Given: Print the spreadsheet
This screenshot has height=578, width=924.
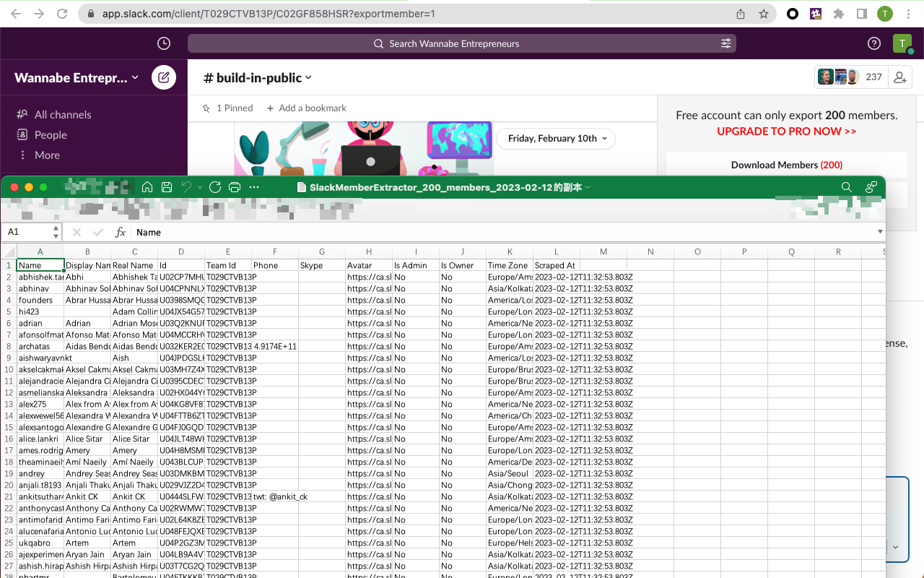Looking at the screenshot, I should [234, 186].
